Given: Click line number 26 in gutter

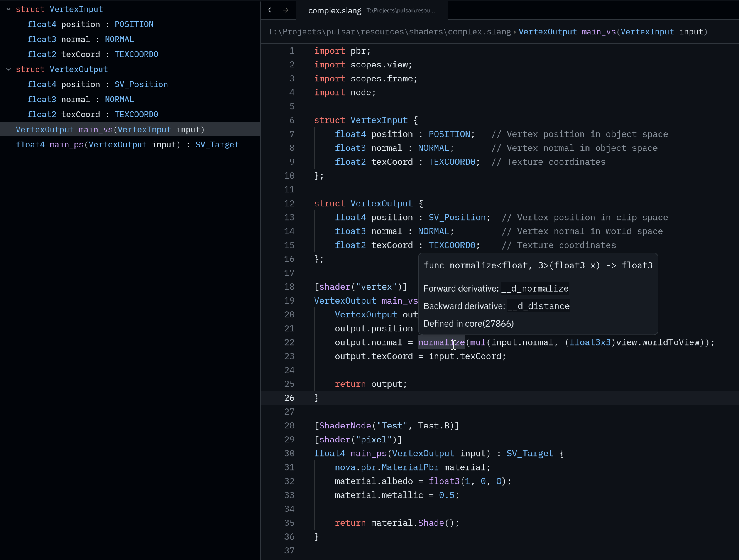Looking at the screenshot, I should point(289,398).
